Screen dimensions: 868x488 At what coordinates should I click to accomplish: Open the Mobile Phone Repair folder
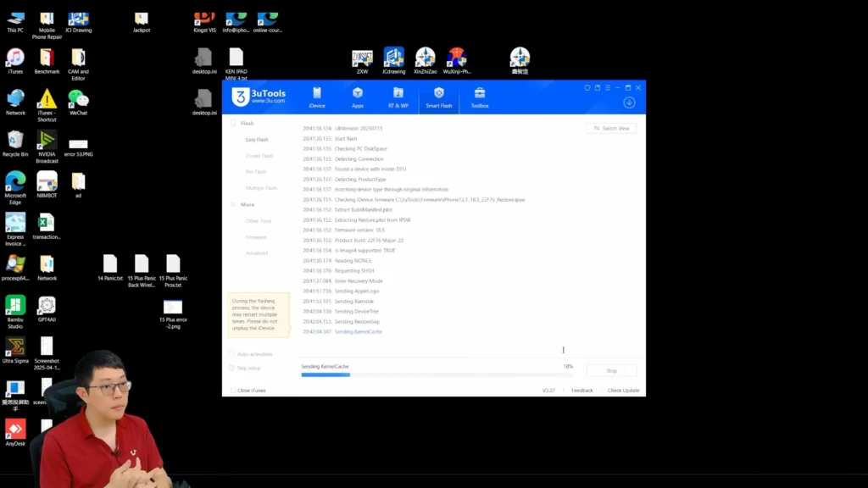tap(47, 26)
